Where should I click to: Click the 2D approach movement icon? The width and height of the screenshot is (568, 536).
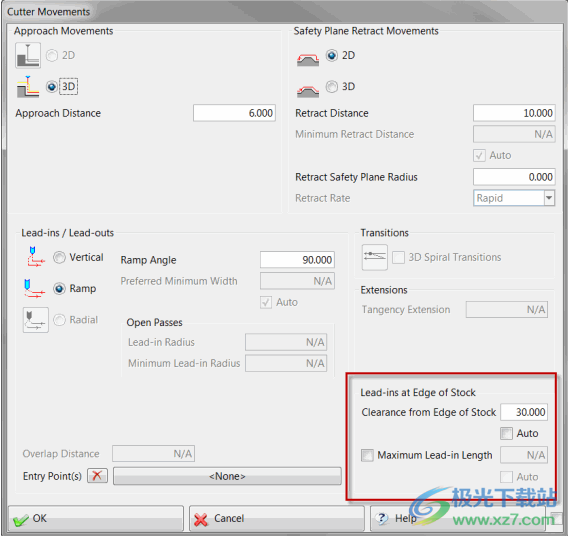tap(28, 55)
